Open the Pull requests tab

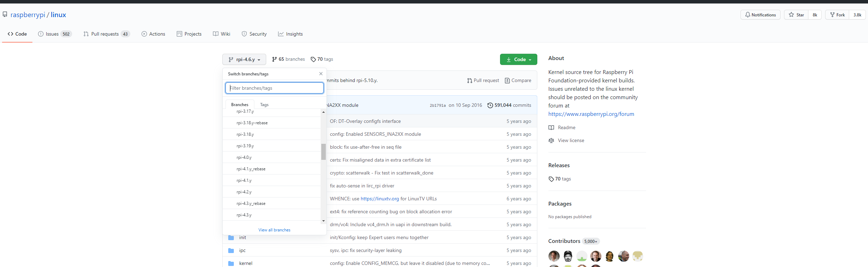pyautogui.click(x=107, y=34)
